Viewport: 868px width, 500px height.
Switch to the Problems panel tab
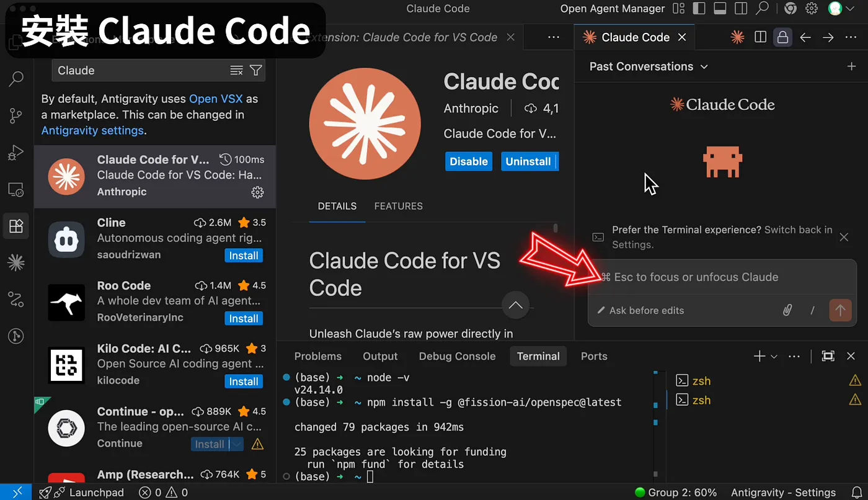point(317,356)
